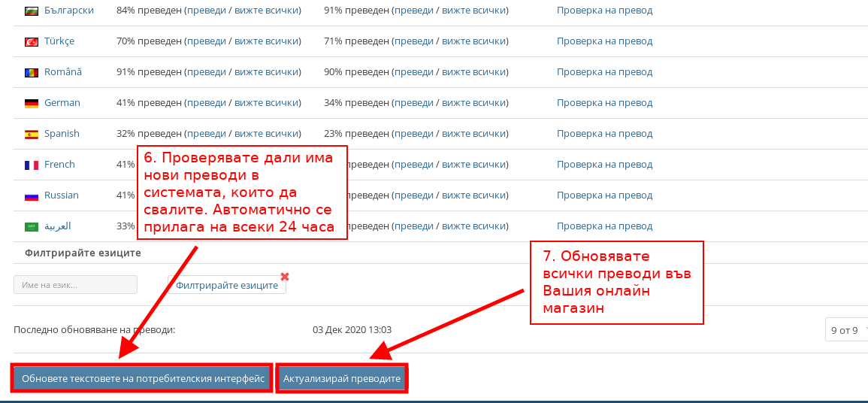Focus the 'Име на език...' input field

tap(75, 285)
